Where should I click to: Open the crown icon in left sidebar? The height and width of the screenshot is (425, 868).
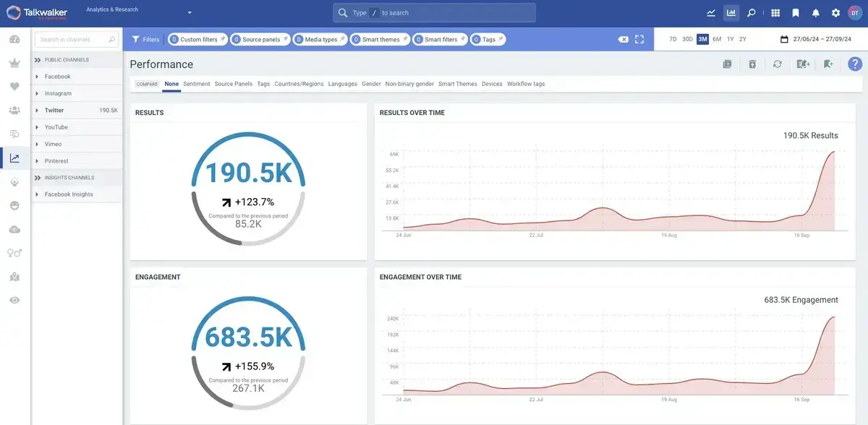14,63
